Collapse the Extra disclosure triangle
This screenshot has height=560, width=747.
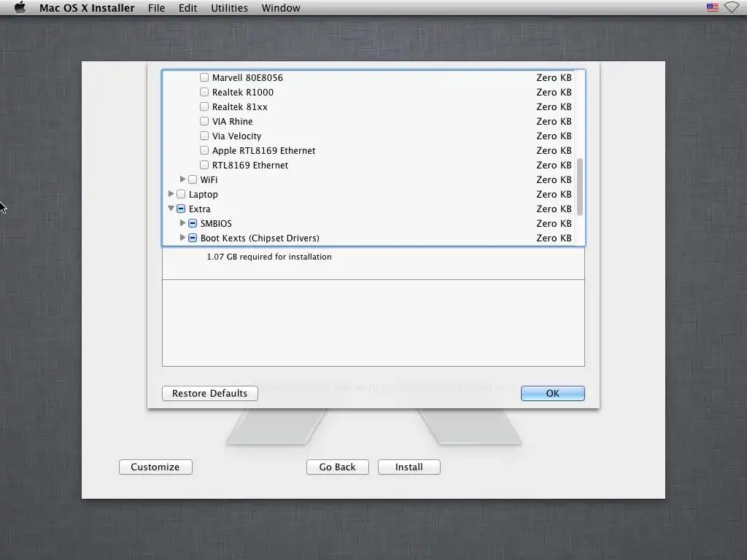pos(171,209)
